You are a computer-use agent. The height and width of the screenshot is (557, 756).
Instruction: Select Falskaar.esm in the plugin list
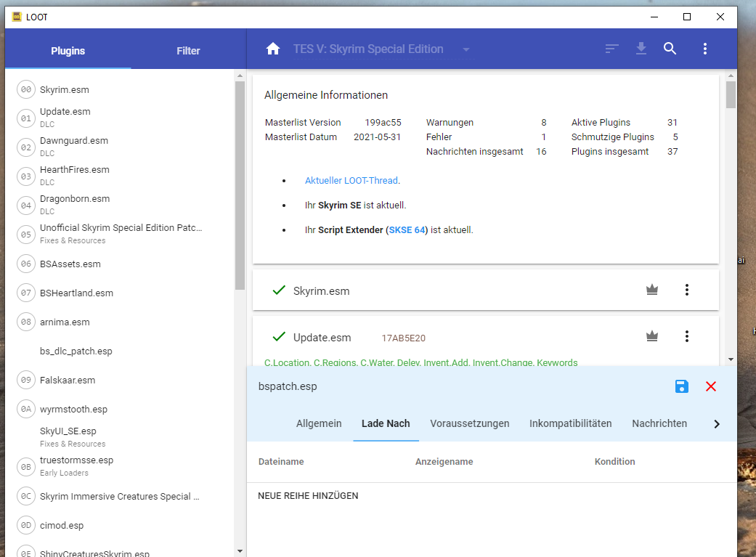tap(68, 380)
